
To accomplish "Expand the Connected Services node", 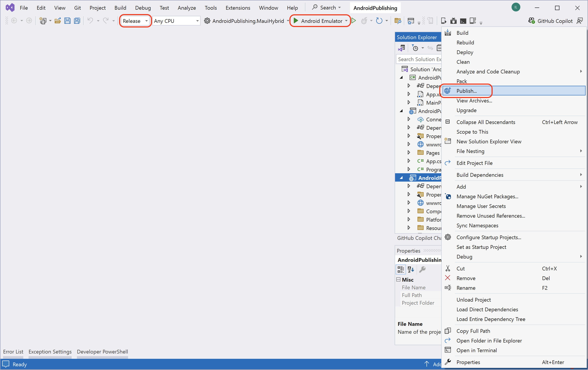I will 409,119.
